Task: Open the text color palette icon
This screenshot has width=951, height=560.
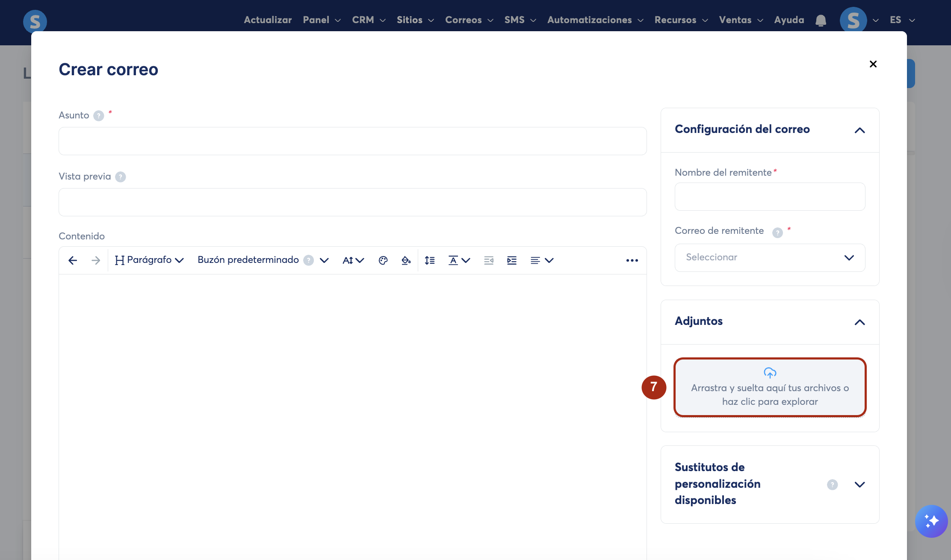Action: (383, 260)
